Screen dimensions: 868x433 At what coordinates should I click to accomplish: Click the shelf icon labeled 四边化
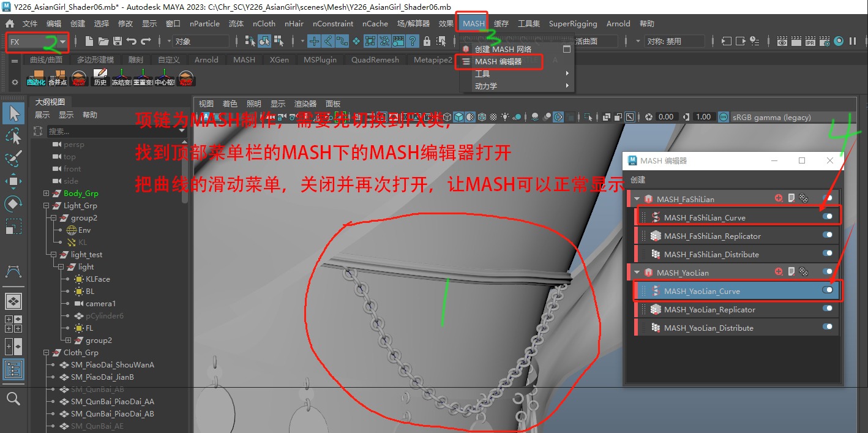[x=36, y=77]
